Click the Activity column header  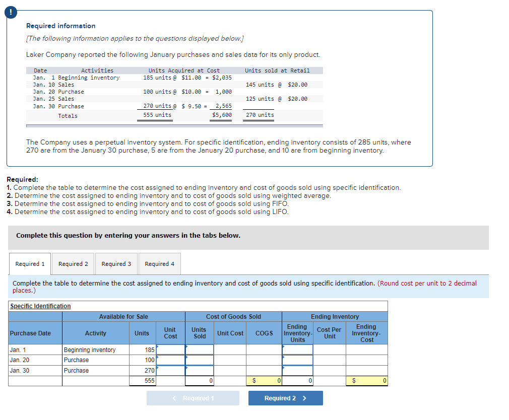[95, 333]
